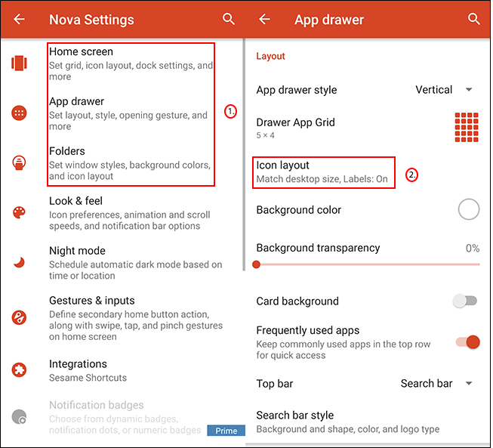Open Search bar style setting
The width and height of the screenshot is (493, 448).
click(x=367, y=422)
